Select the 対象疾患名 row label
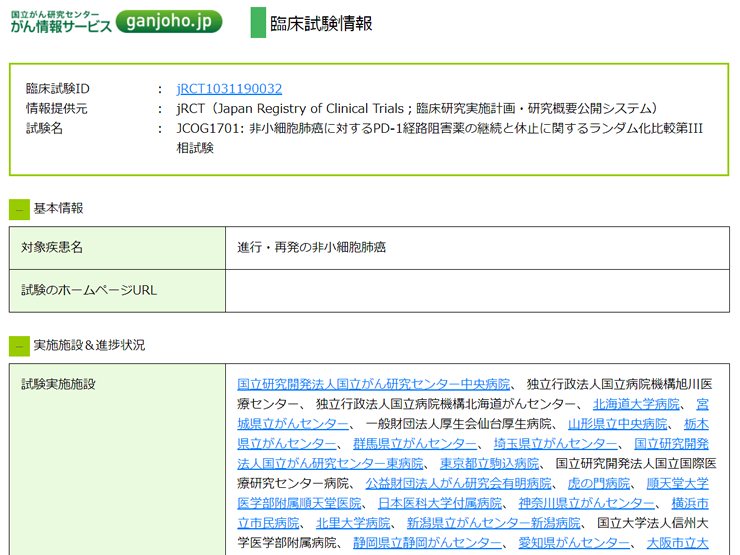Viewport: 740px width, 555px height. pyautogui.click(x=52, y=247)
